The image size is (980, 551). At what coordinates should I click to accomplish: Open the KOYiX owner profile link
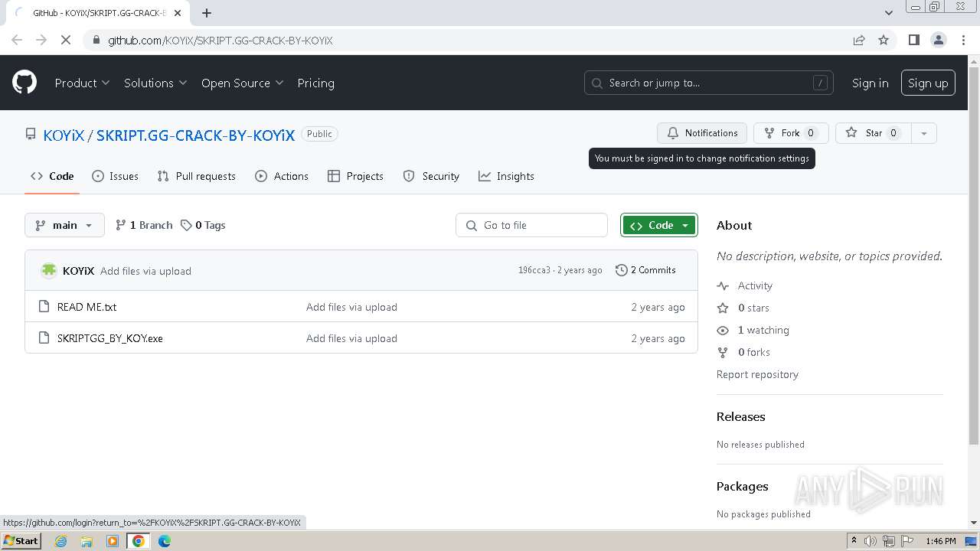pyautogui.click(x=64, y=135)
